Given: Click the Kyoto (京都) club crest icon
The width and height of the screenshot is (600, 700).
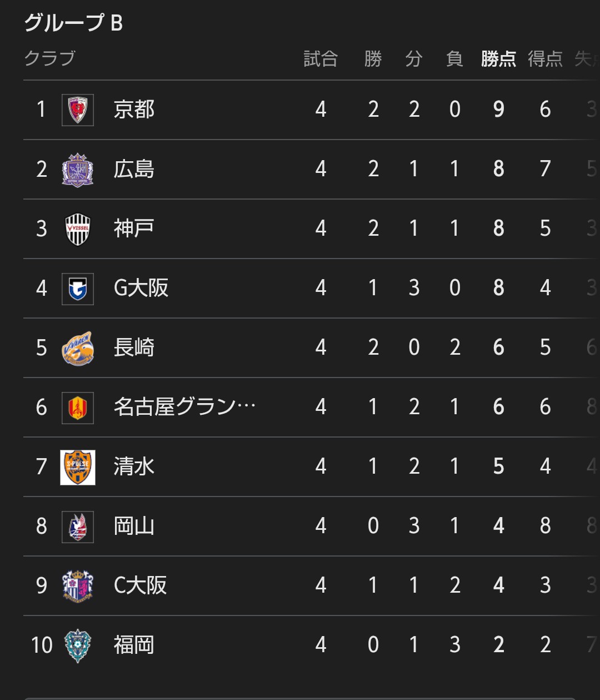Looking at the screenshot, I should tap(78, 110).
